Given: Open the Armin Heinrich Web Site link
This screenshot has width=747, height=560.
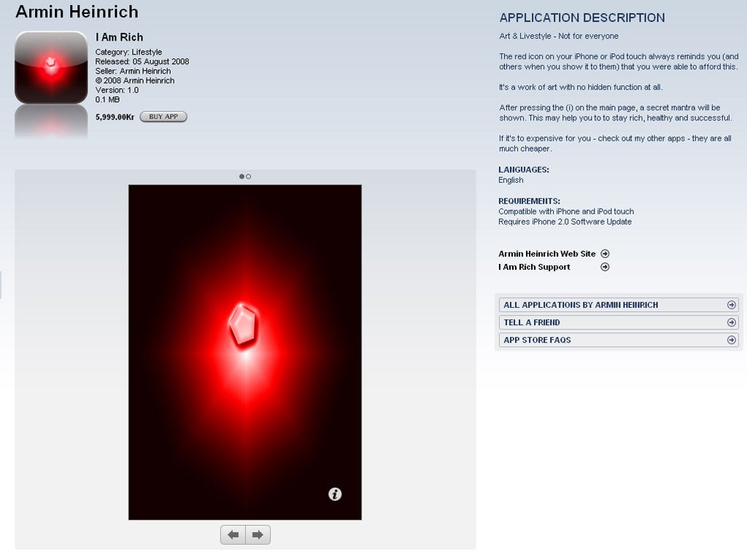Looking at the screenshot, I should pyautogui.click(x=546, y=254).
